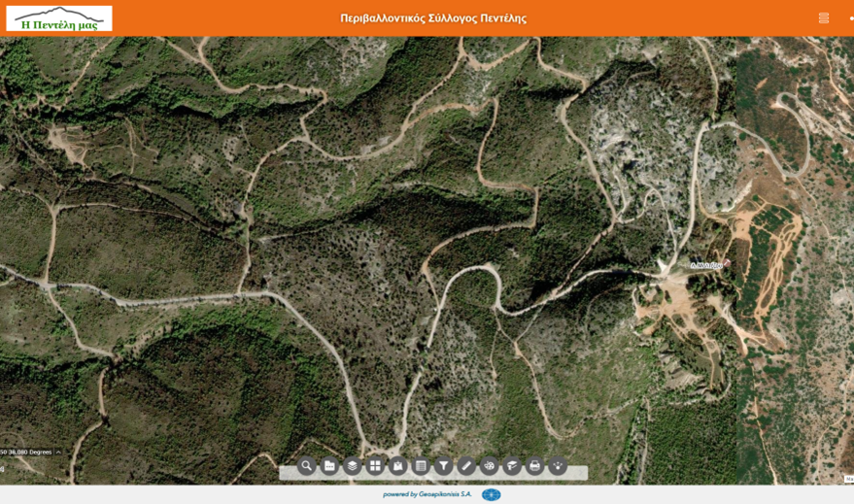Open the draw palette tool
Image resolution: width=854 pixels, height=504 pixels.
coord(490,466)
